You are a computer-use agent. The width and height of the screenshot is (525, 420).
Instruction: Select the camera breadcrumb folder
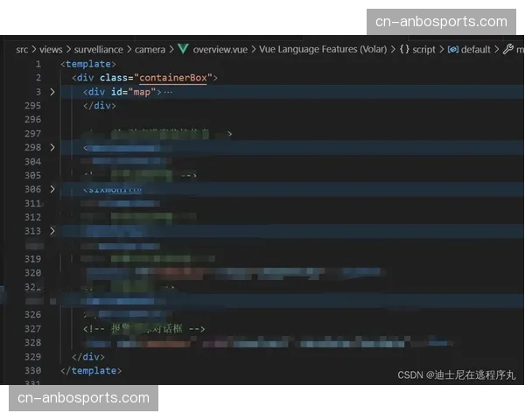[x=150, y=50]
